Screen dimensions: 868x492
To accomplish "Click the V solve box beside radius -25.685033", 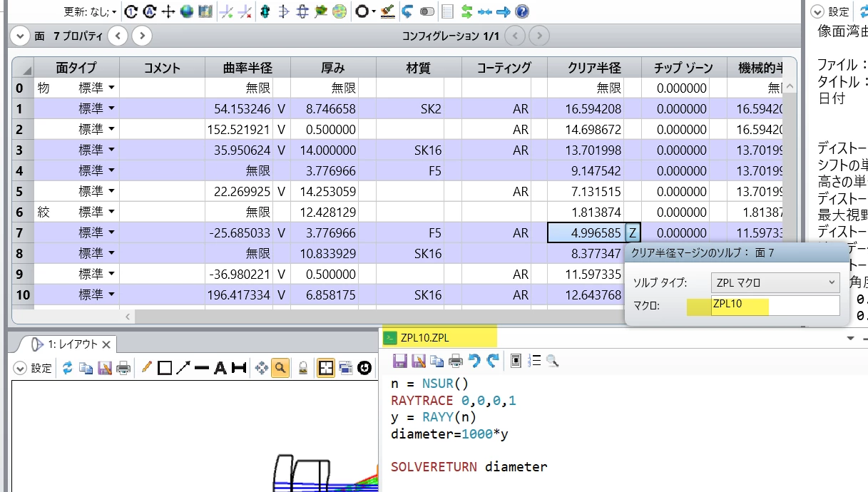I will [282, 232].
